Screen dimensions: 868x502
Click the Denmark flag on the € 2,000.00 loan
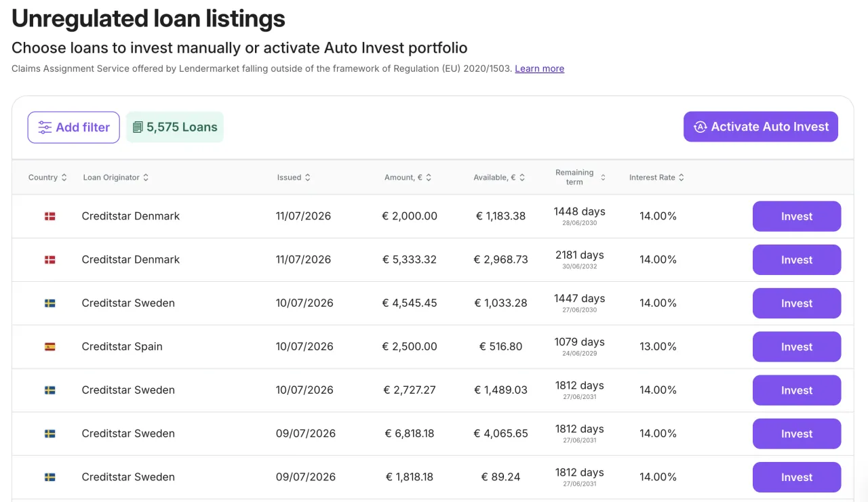tap(50, 216)
